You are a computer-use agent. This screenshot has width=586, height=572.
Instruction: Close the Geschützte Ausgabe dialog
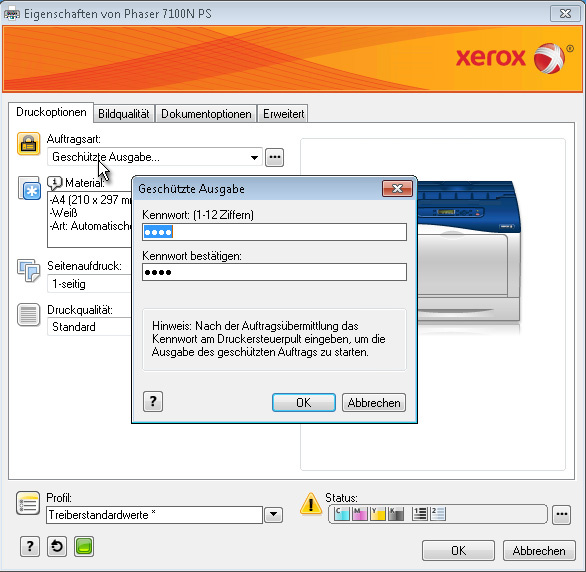click(397, 189)
